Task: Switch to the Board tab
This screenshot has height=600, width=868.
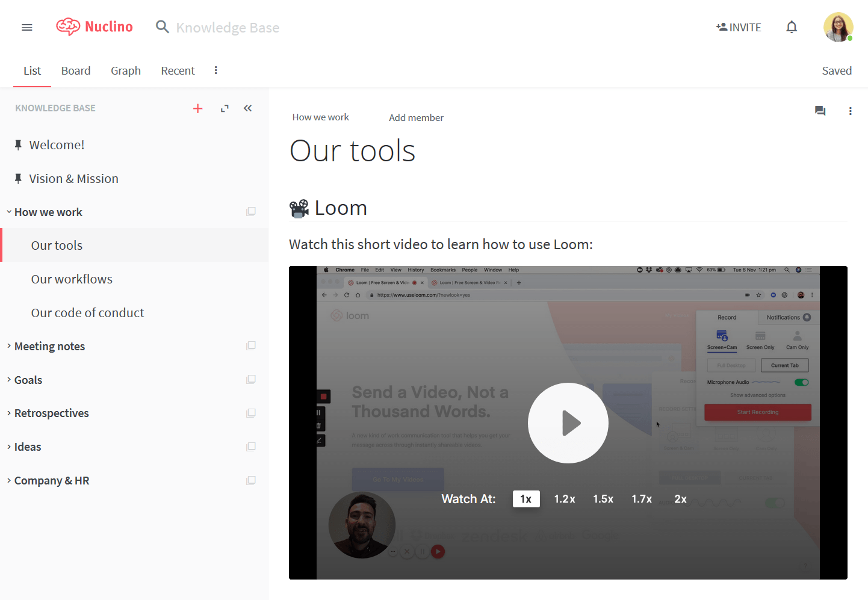Action: pos(76,71)
